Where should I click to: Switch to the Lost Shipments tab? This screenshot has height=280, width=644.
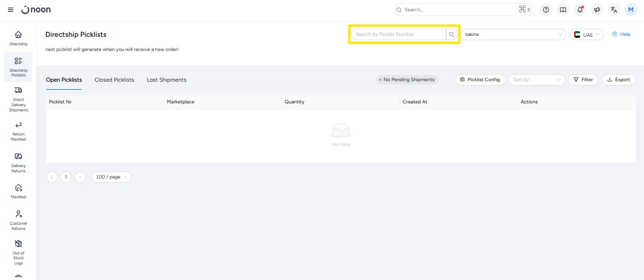[x=167, y=80]
